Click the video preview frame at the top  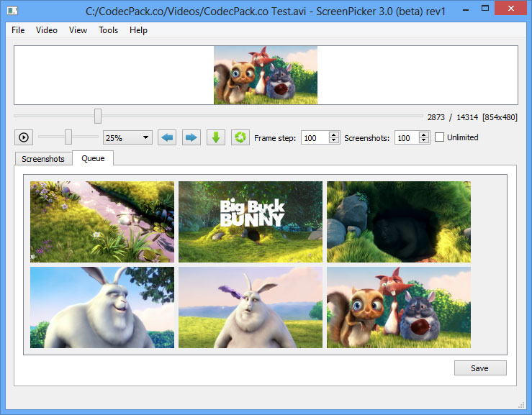click(x=266, y=75)
